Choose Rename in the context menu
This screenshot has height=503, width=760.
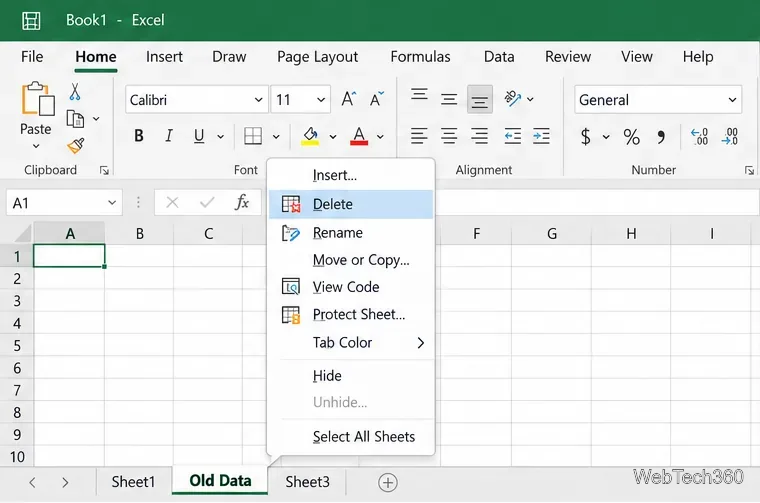[351, 233]
